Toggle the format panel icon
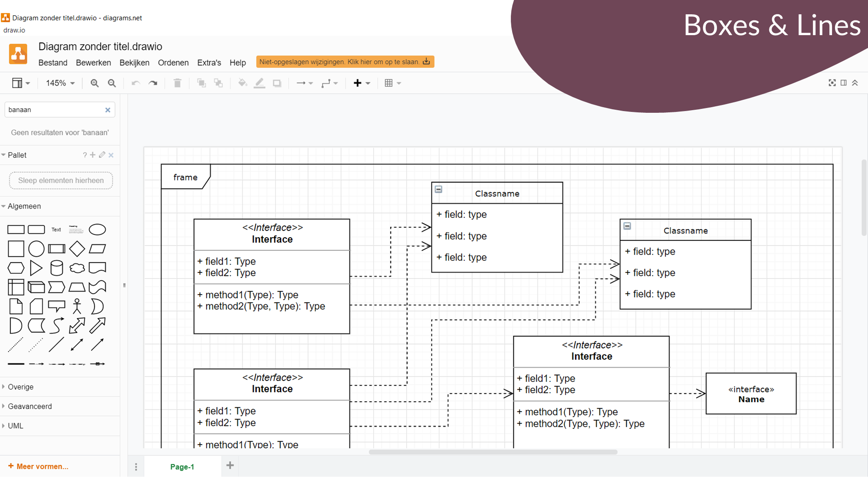 (x=843, y=83)
